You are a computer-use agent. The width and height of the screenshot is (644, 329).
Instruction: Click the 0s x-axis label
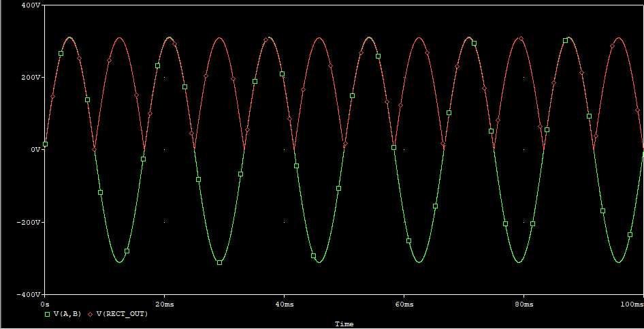(x=45, y=304)
